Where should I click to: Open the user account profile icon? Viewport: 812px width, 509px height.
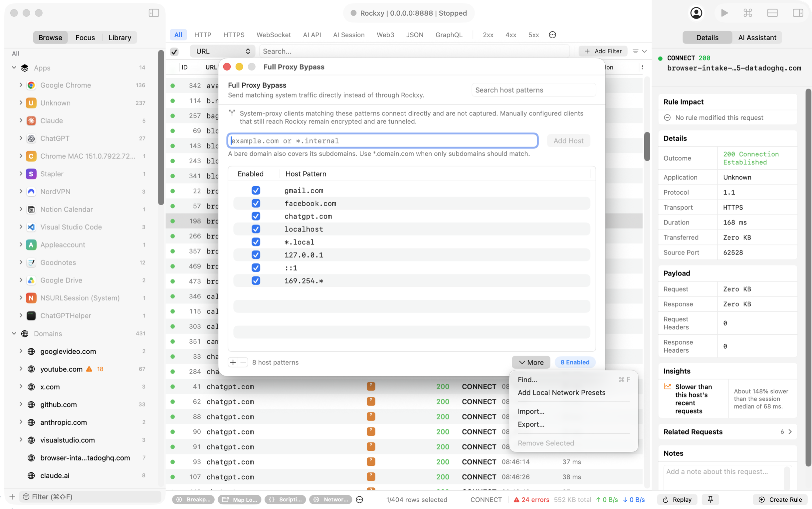696,13
